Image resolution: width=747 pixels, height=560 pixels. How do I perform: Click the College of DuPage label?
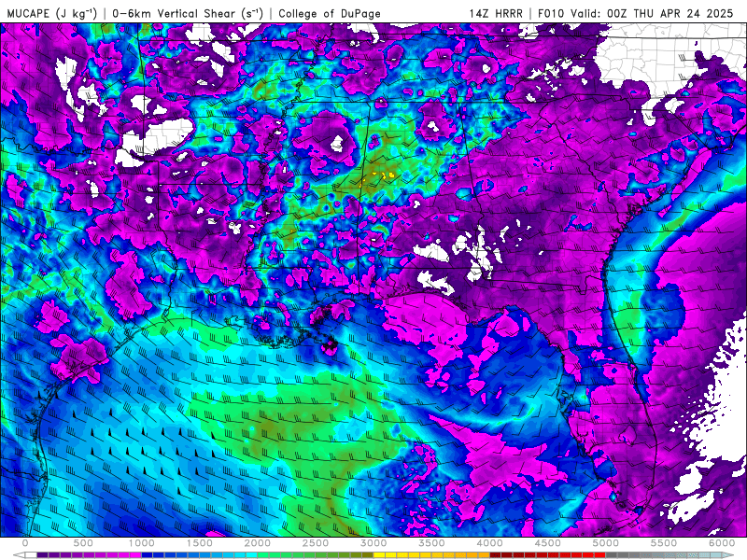330,13
